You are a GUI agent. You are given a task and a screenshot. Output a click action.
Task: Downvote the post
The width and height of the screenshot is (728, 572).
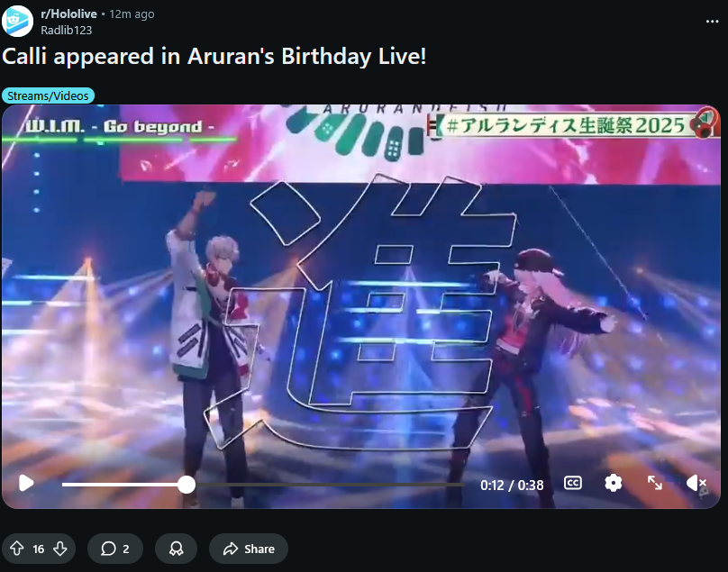[59, 549]
